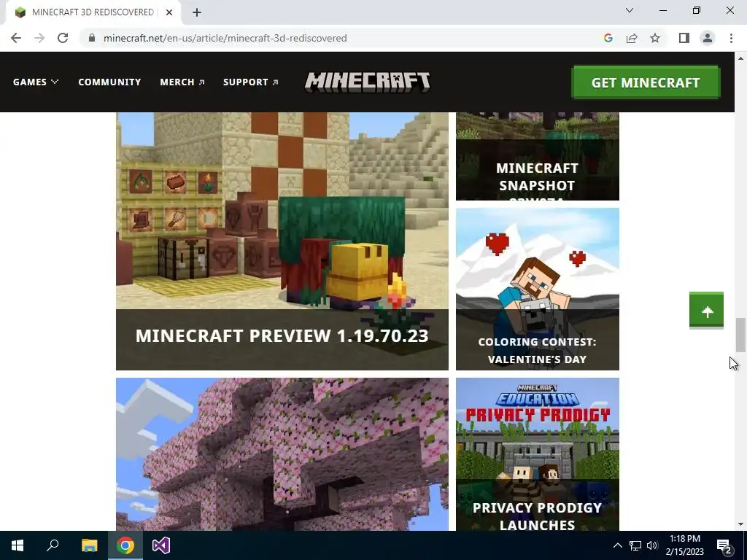Open Coloring Contest: Valentine's Day article
The height and width of the screenshot is (560, 747).
(x=538, y=289)
